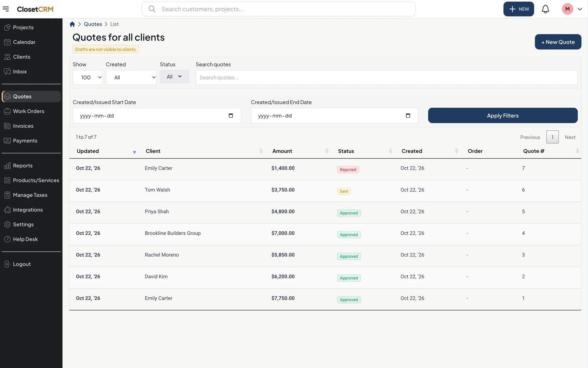
Task: Open Invoices in the sidebar
Action: tap(31, 126)
